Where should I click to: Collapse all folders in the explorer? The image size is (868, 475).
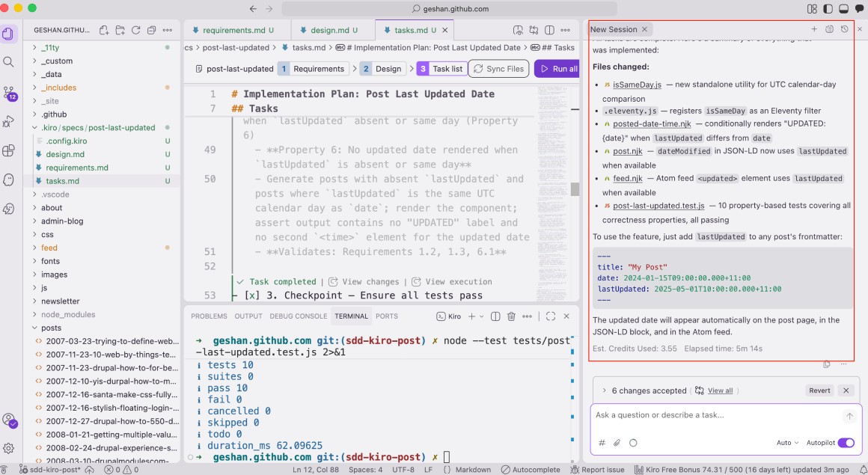151,31
